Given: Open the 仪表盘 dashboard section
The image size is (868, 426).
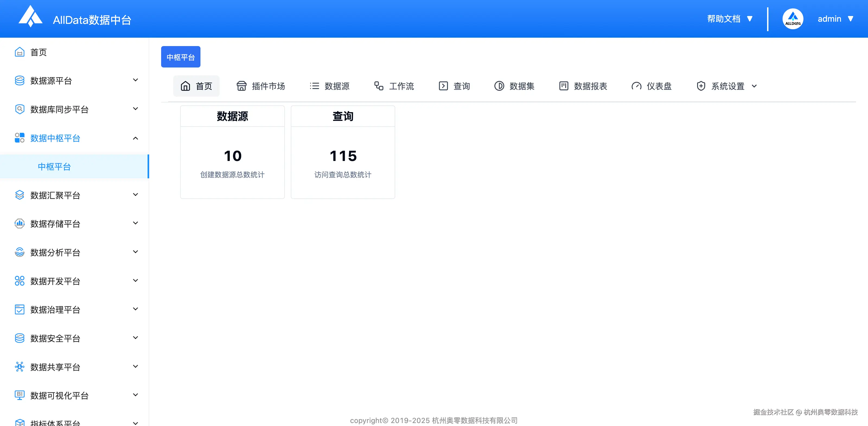Looking at the screenshot, I should click(651, 86).
